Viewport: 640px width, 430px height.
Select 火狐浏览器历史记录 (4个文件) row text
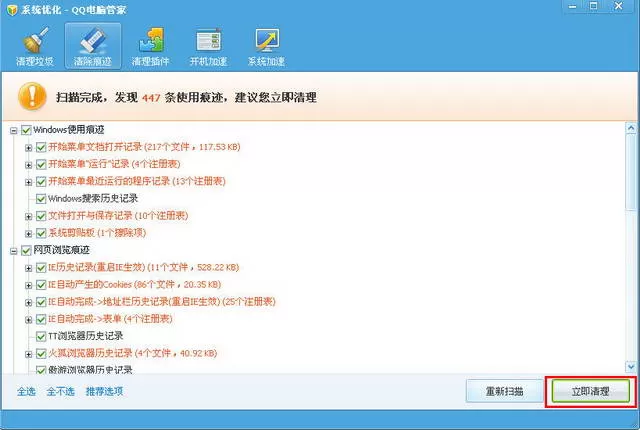pyautogui.click(x=133, y=353)
